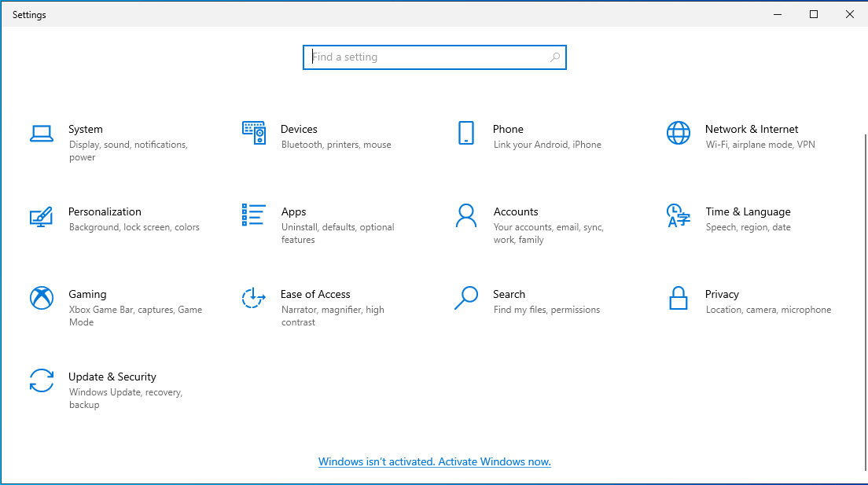Click 'Background, lock screen, colors' description
Image resolution: width=868 pixels, height=485 pixels.
click(x=134, y=227)
